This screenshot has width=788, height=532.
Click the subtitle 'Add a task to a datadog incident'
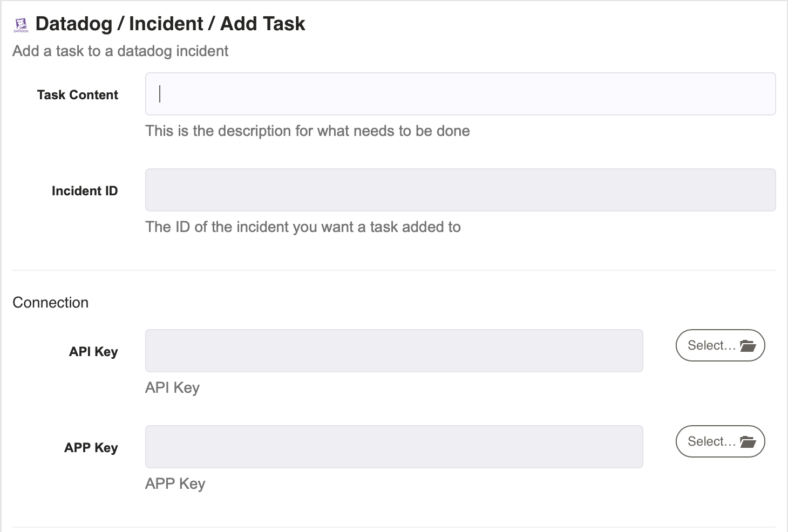pos(120,51)
